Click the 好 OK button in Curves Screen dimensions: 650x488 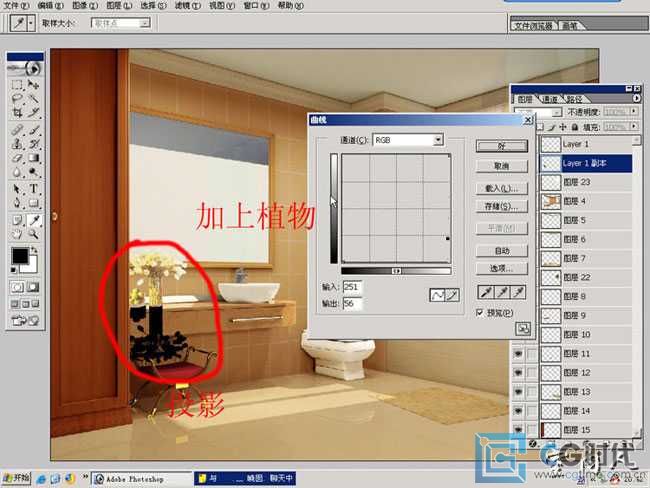tap(502, 146)
